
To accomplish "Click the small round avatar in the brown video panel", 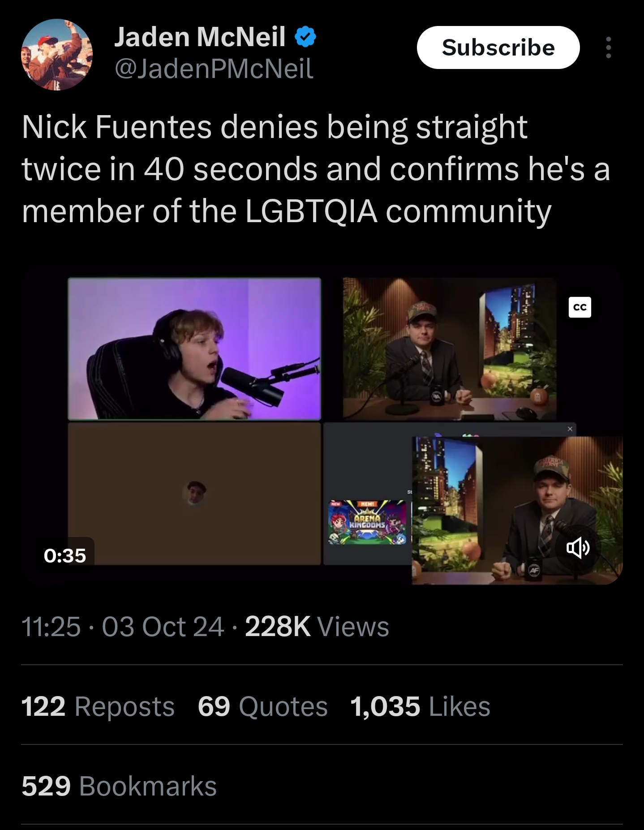I will coord(195,494).
